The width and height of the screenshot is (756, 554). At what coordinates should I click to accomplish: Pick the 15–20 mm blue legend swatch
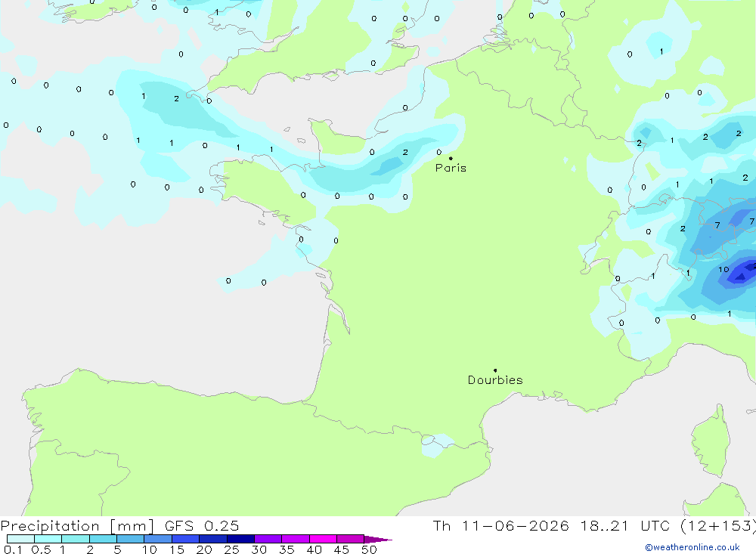(x=185, y=539)
